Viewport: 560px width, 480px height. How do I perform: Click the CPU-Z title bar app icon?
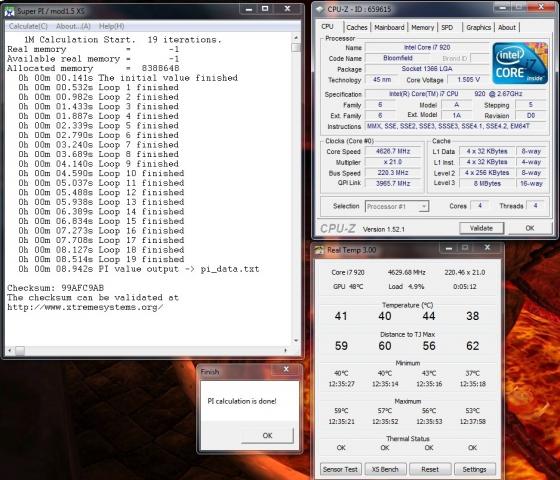pos(320,9)
